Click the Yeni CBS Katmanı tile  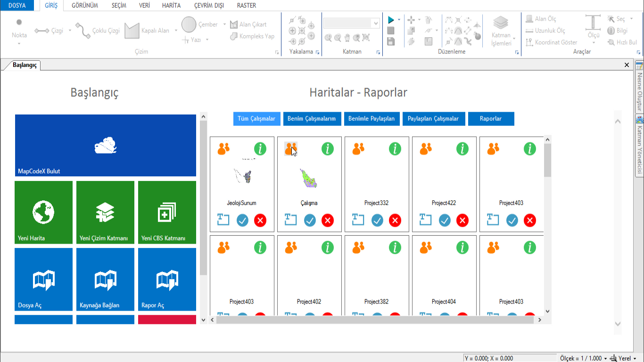point(167,213)
